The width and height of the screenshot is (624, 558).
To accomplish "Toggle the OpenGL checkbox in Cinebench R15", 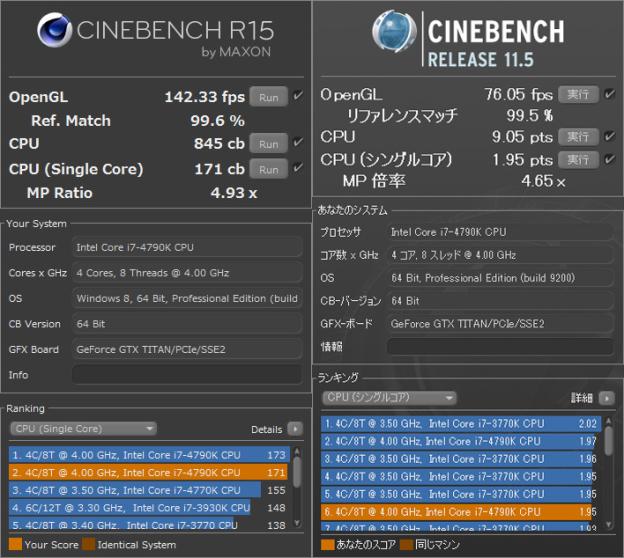I will coord(297,96).
